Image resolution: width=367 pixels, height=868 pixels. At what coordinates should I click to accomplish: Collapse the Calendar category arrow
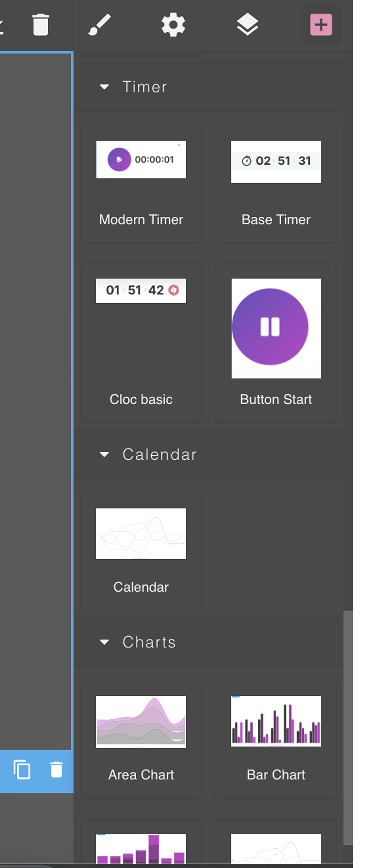pyautogui.click(x=104, y=454)
